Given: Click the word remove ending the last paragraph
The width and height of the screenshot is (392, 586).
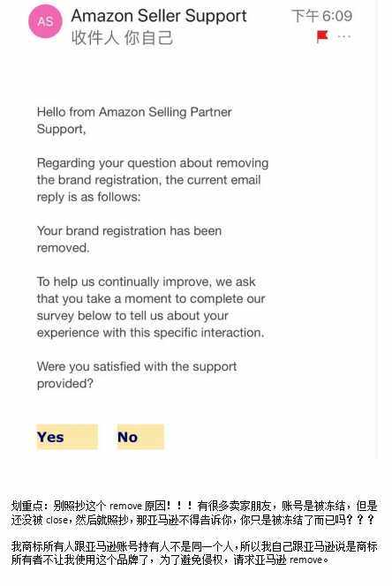Looking at the screenshot, I should point(305,560).
